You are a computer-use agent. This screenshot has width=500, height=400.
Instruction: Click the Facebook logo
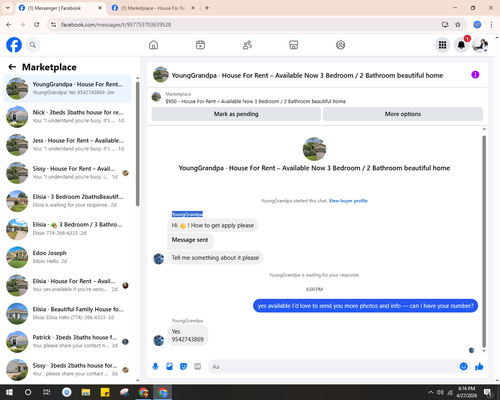pyautogui.click(x=14, y=45)
